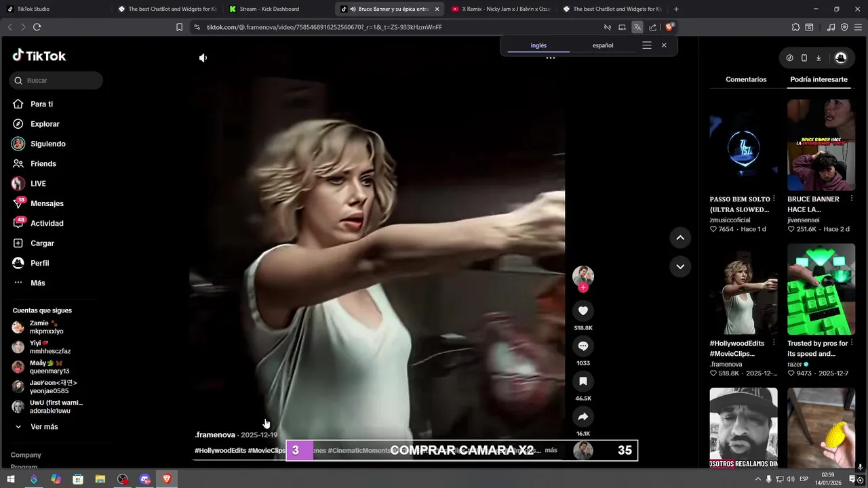Expand followed accounts with Ver más
Screen dimensions: 868x488
pyautogui.click(x=44, y=427)
